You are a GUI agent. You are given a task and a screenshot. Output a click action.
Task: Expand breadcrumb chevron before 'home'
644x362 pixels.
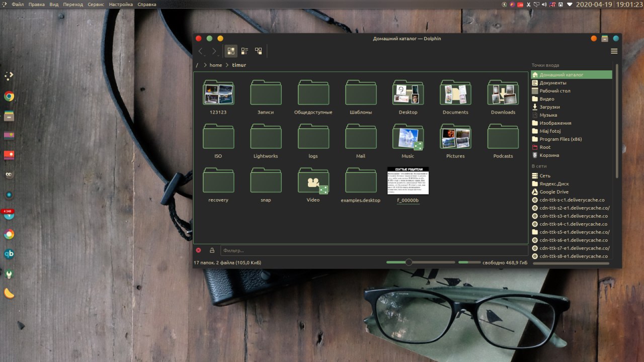click(x=205, y=65)
